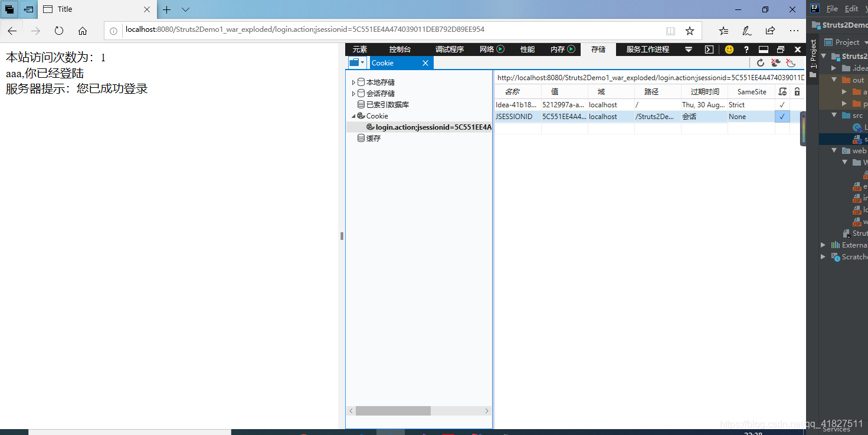This screenshot has height=435, width=868.
Task: Set these tabs aside
Action: tap(28, 9)
